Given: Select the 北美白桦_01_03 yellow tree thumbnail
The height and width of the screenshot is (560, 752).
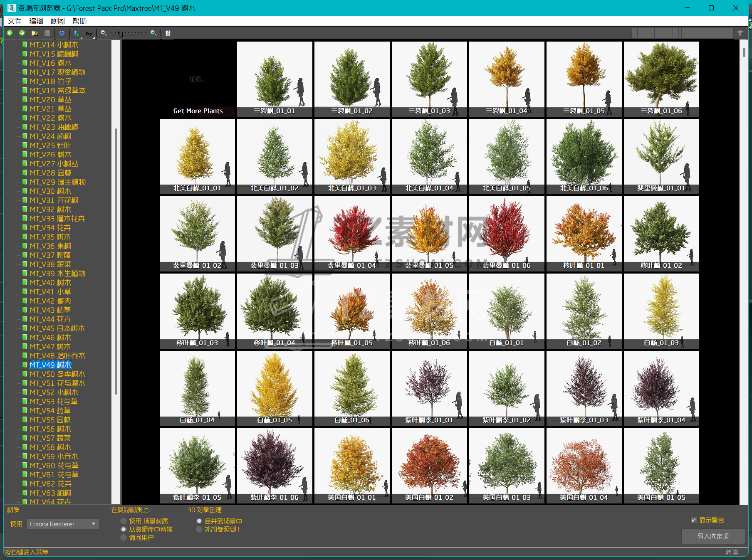Looking at the screenshot, I should click(x=352, y=156).
